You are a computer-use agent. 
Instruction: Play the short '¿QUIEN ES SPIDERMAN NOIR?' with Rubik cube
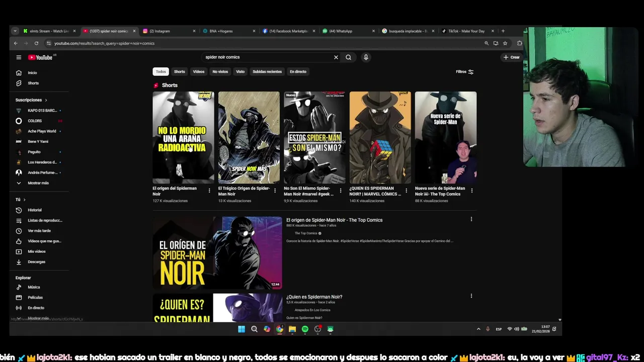(380, 137)
